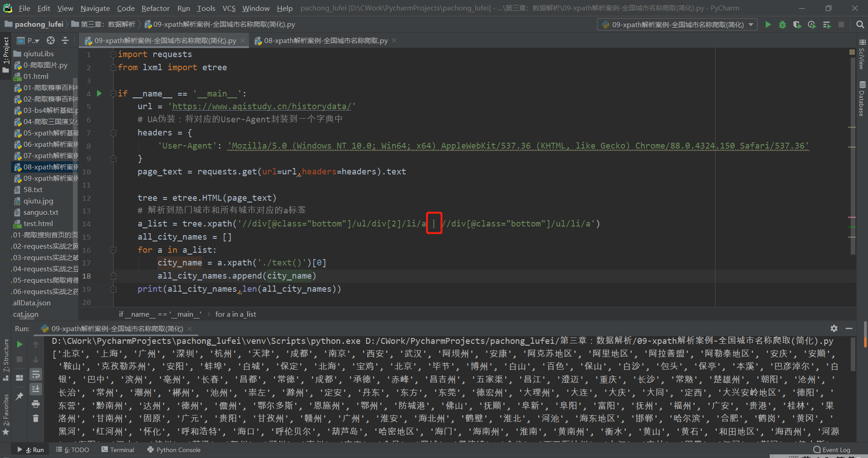Clear all Run console output with trash icon

click(x=36, y=418)
